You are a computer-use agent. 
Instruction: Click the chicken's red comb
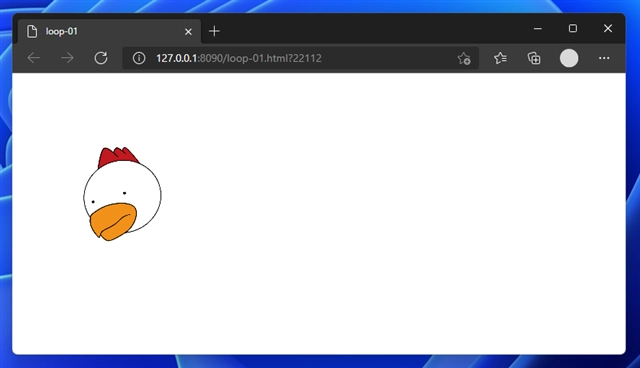pos(117,157)
